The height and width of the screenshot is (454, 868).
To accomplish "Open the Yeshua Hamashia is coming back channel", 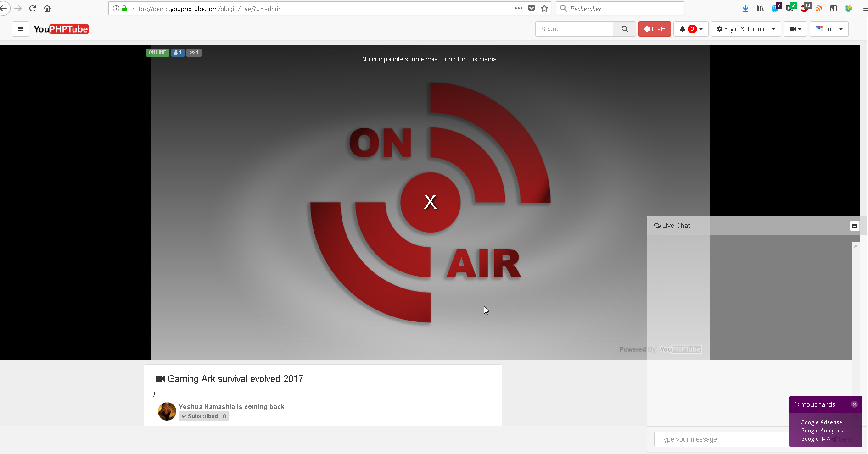I will (x=231, y=407).
